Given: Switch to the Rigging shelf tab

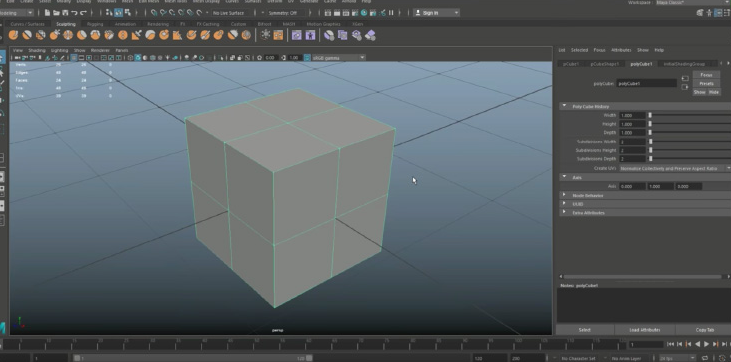Looking at the screenshot, I should (x=95, y=24).
